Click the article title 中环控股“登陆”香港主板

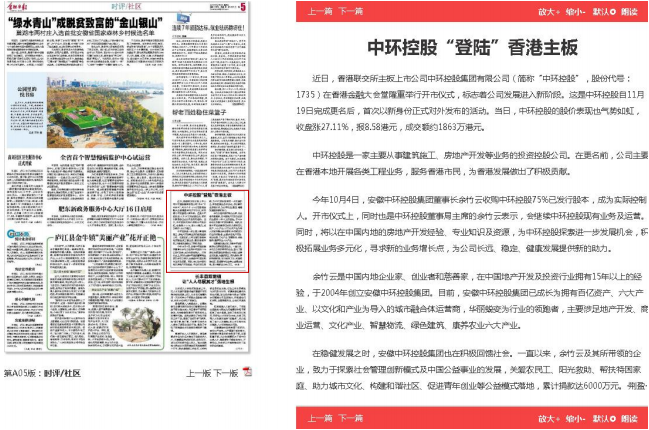pos(472,47)
